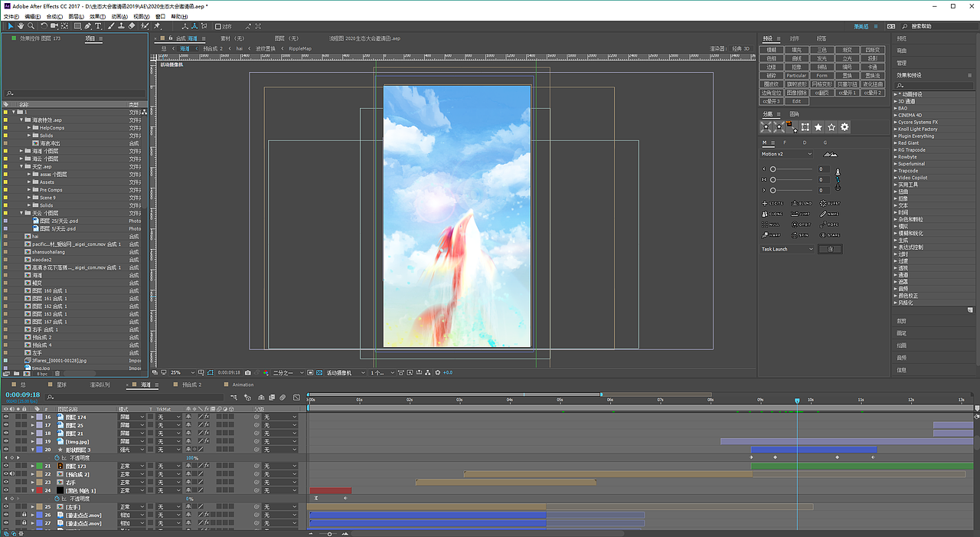980x537 pixels.
Task: Toggle visibility of layer 21 图层 173
Action: click(x=6, y=467)
